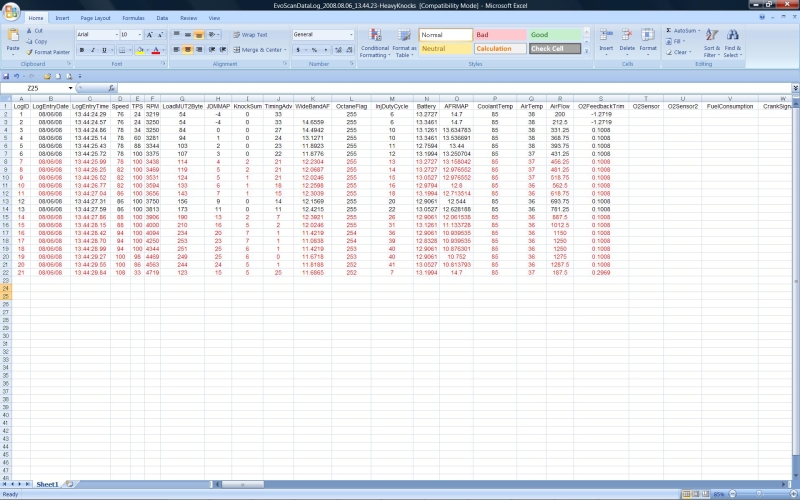The width and height of the screenshot is (800, 500).
Task: Click Save in the Quick Access Toolbar
Action: coord(6,76)
